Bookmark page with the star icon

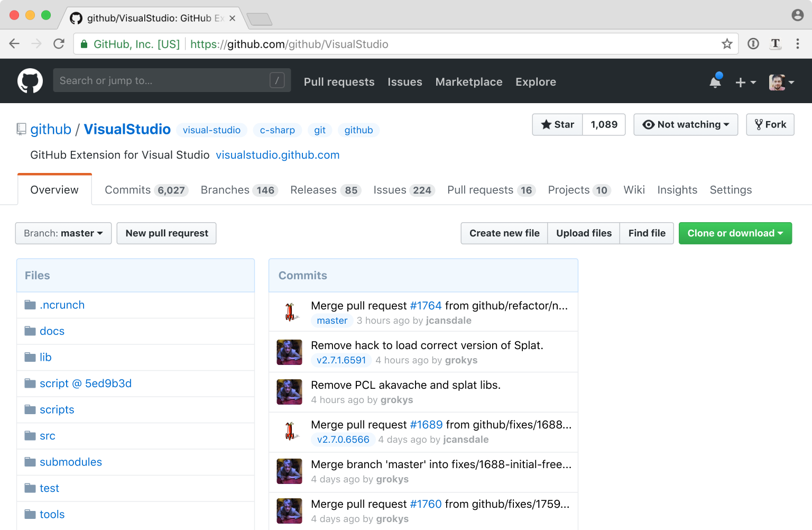(727, 44)
